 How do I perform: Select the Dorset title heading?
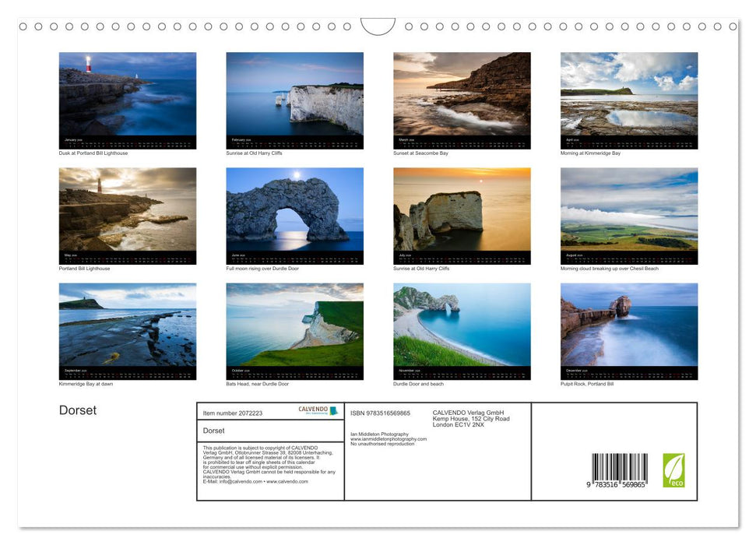coord(78,410)
